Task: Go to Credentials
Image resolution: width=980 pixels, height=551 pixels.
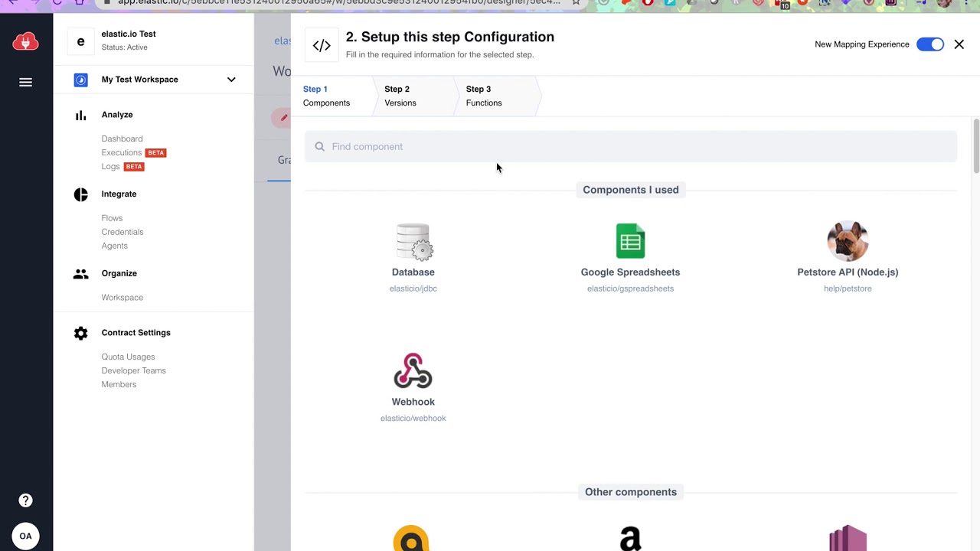Action: tap(122, 232)
